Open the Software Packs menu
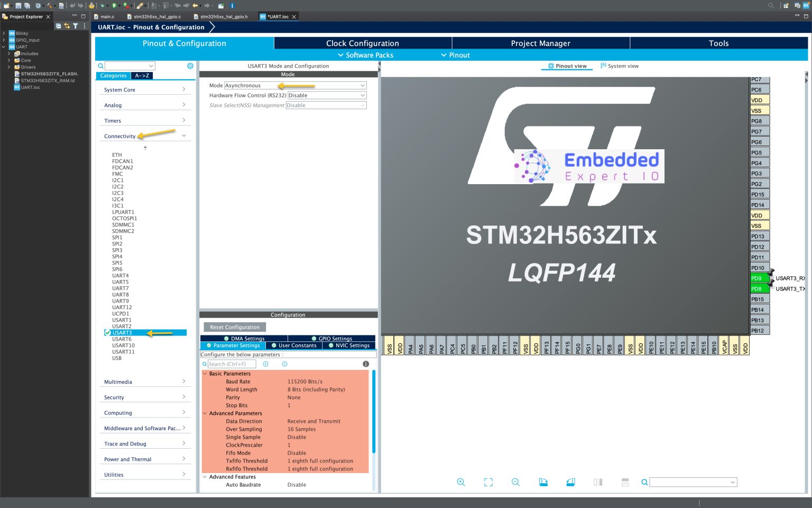Screen dimensions: 812x508 pos(365,55)
